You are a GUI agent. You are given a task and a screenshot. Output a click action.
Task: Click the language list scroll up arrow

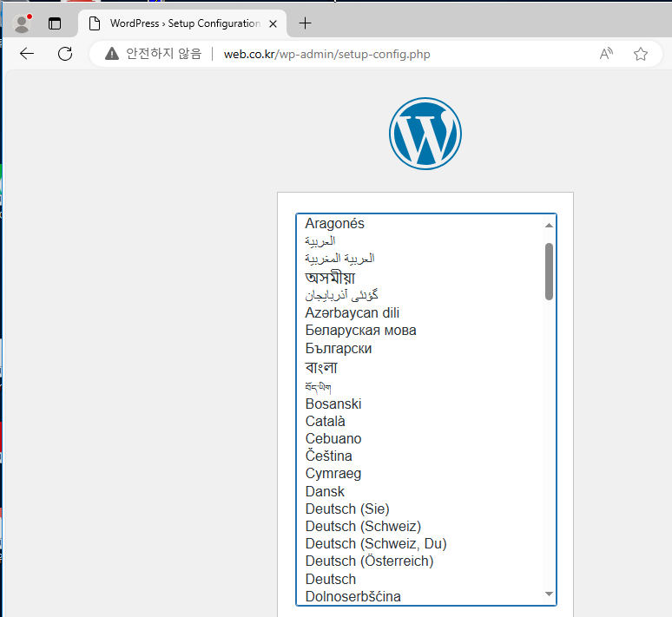(x=549, y=226)
